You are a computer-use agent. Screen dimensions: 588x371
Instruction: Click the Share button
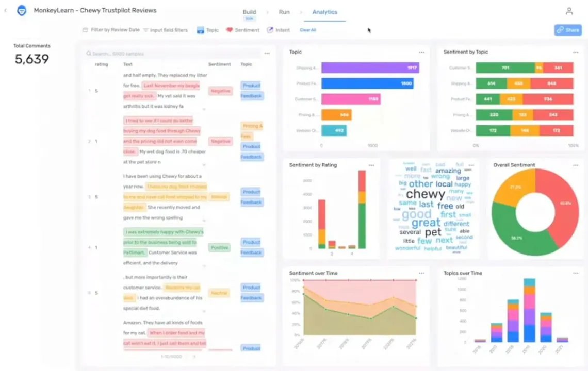(568, 30)
